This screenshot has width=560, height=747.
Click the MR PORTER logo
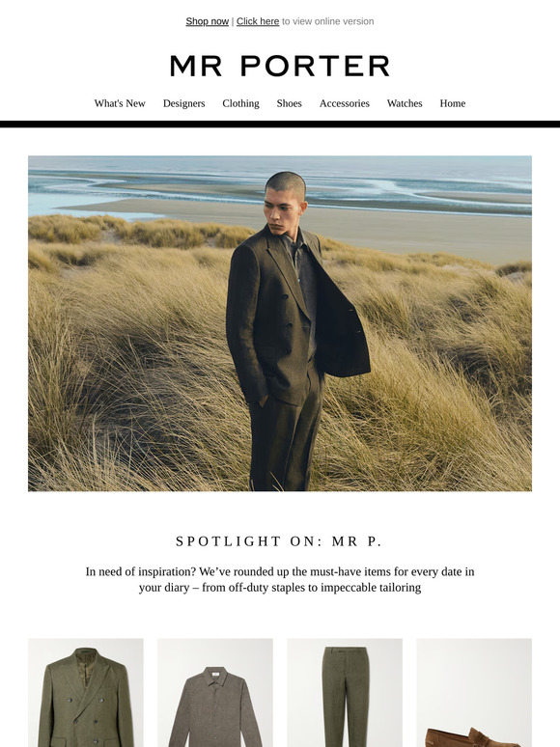280,67
